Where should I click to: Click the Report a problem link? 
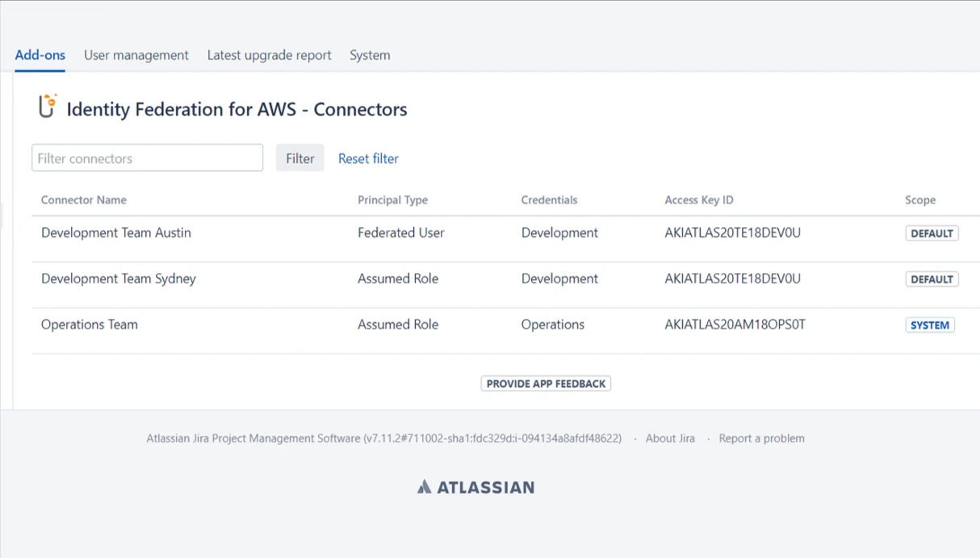761,438
